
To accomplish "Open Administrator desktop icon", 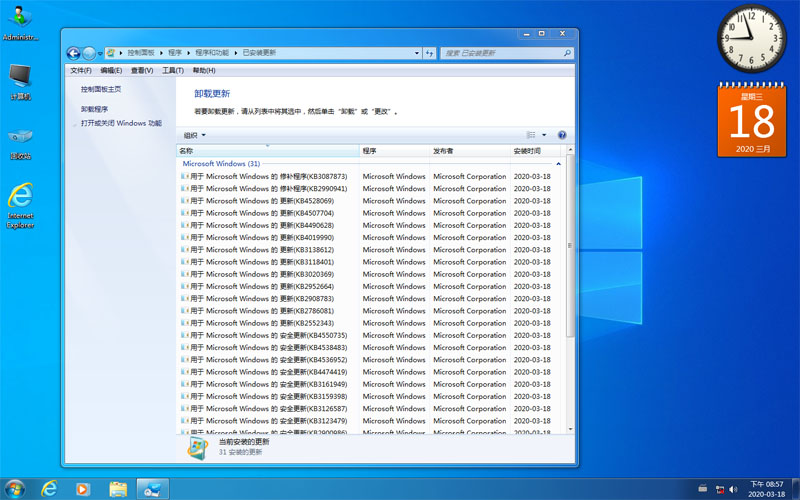I will 20,23.
